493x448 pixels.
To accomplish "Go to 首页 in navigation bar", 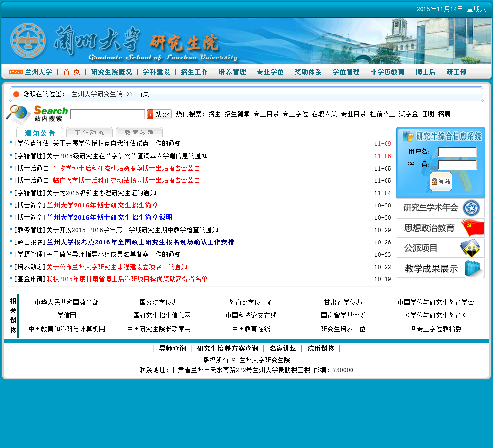I will (x=71, y=72).
